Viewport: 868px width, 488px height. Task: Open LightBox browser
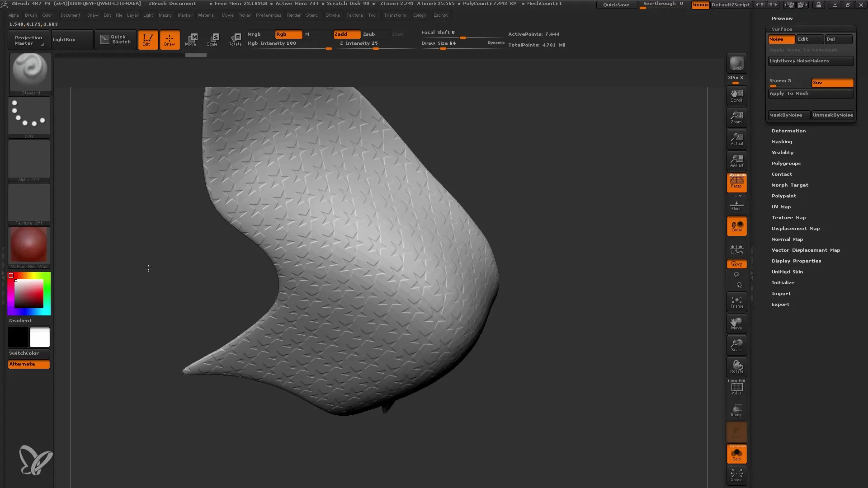coord(72,40)
